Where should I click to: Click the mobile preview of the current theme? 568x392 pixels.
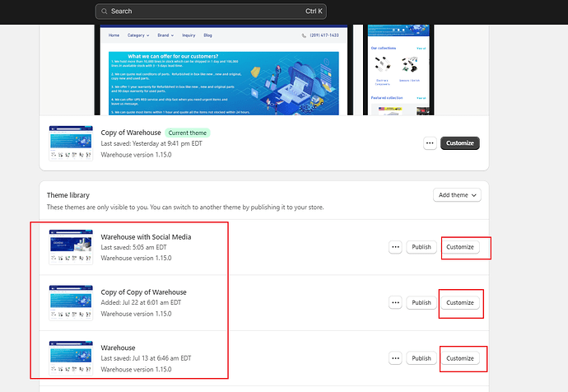pyautogui.click(x=398, y=70)
